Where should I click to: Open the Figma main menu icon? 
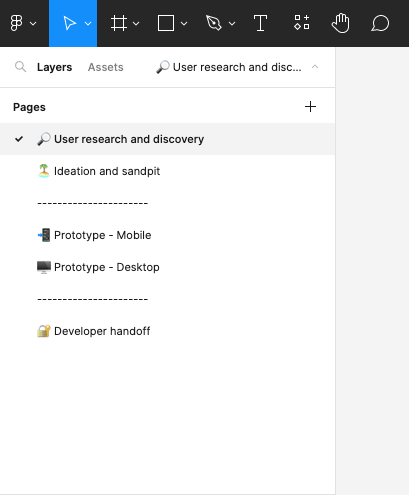[x=16, y=23]
